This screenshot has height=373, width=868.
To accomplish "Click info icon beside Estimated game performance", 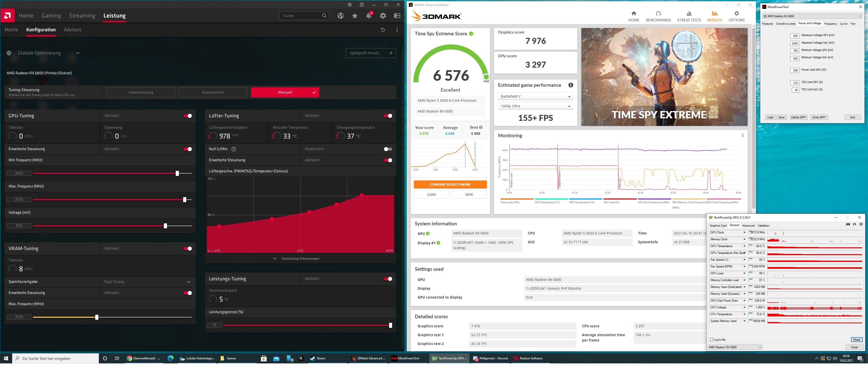I will click(x=571, y=85).
